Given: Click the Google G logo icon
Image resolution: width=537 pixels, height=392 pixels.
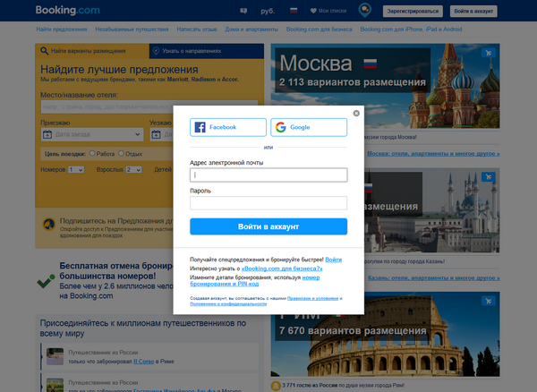Looking at the screenshot, I should pyautogui.click(x=281, y=127).
